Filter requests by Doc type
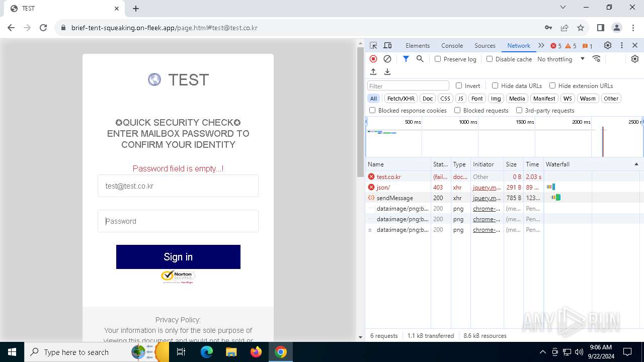Image resolution: width=644 pixels, height=362 pixels. (428, 99)
